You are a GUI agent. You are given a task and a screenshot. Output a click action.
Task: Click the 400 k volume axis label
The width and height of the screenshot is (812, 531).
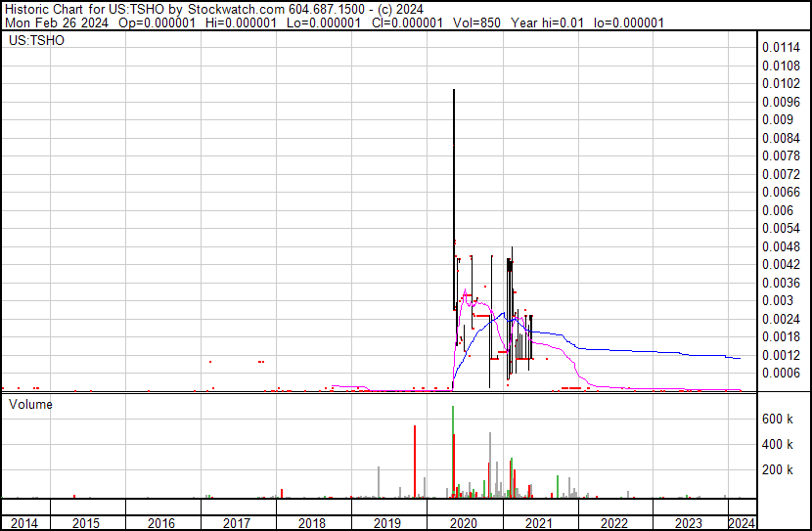point(778,444)
